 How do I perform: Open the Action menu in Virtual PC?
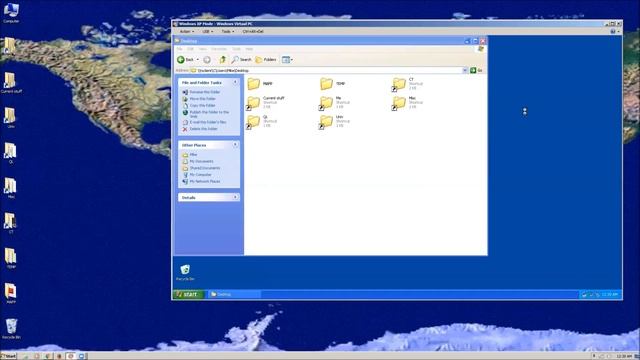(187, 31)
